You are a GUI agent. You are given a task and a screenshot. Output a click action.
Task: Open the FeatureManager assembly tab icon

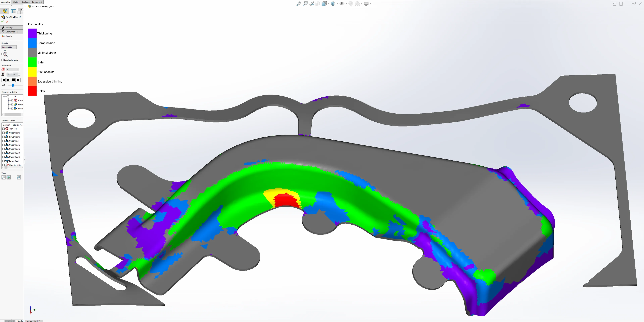coord(5,11)
